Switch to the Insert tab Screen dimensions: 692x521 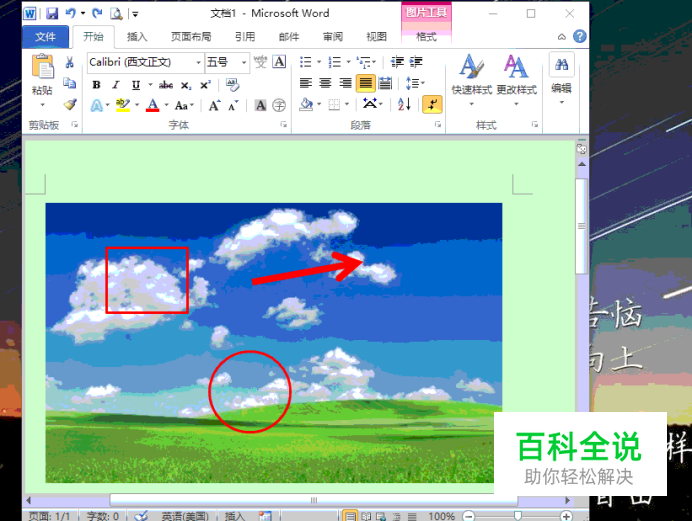click(x=137, y=37)
